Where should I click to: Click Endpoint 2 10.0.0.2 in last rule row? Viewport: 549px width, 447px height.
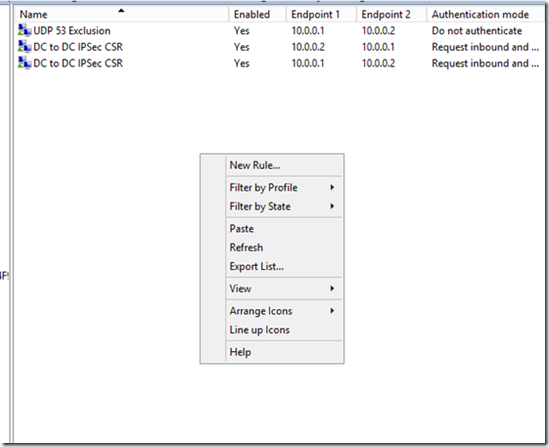(x=378, y=63)
